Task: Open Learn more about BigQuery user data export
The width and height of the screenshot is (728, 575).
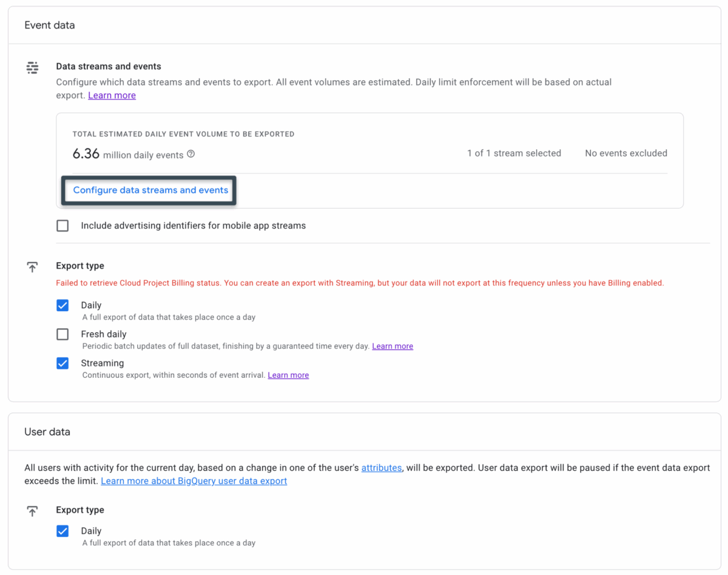Action: pyautogui.click(x=194, y=480)
